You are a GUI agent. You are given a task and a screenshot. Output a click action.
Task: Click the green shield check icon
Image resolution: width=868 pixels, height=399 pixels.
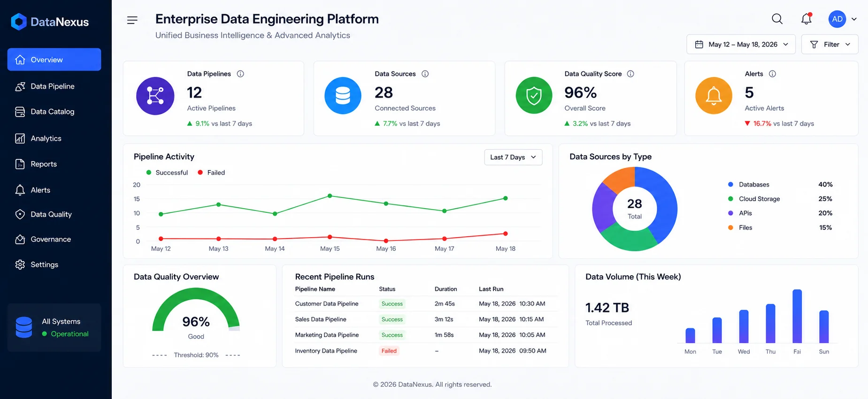(534, 96)
